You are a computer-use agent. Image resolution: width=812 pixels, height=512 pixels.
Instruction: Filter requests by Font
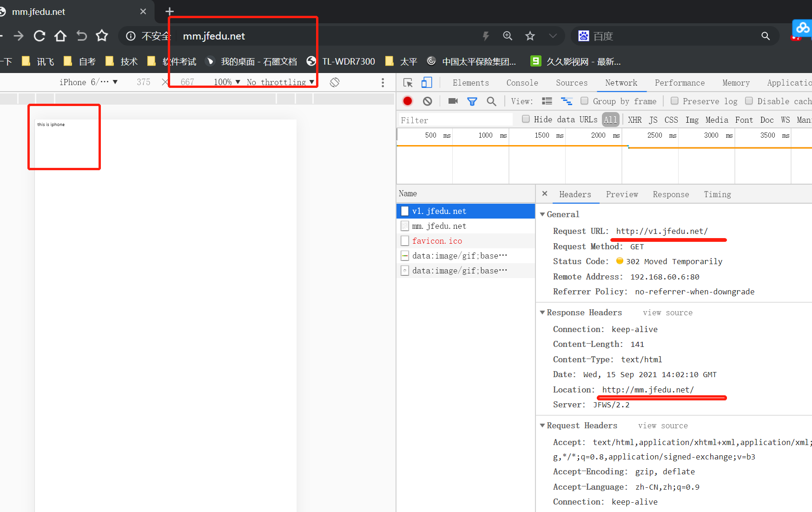pyautogui.click(x=744, y=120)
